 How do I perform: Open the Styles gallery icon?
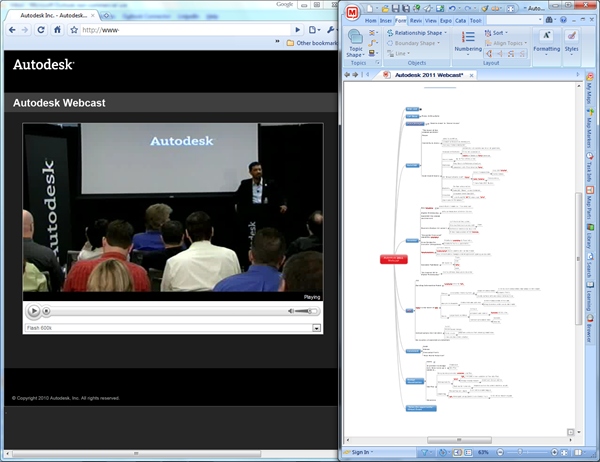[x=571, y=41]
